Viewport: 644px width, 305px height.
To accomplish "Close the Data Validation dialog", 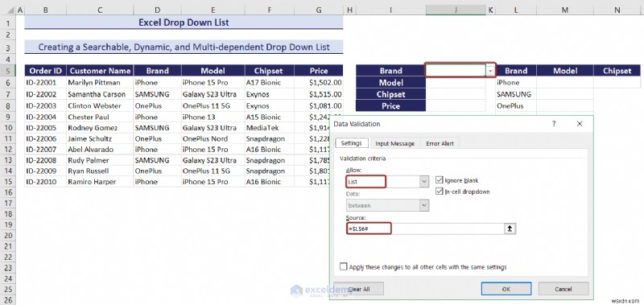I will pyautogui.click(x=580, y=124).
